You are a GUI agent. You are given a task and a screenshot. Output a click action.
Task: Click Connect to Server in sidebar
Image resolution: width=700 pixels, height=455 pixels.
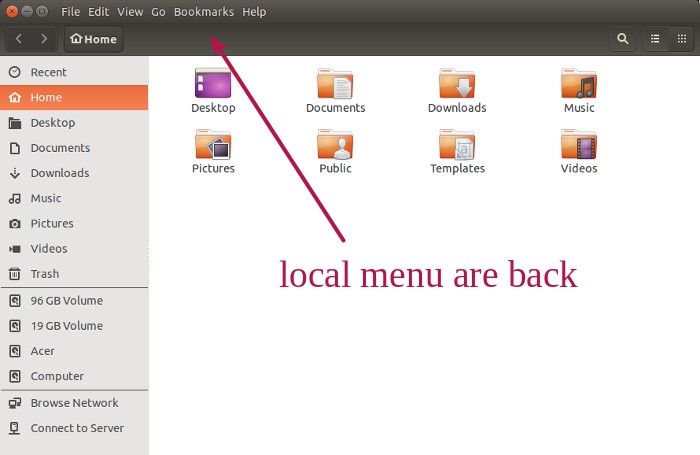point(74,428)
